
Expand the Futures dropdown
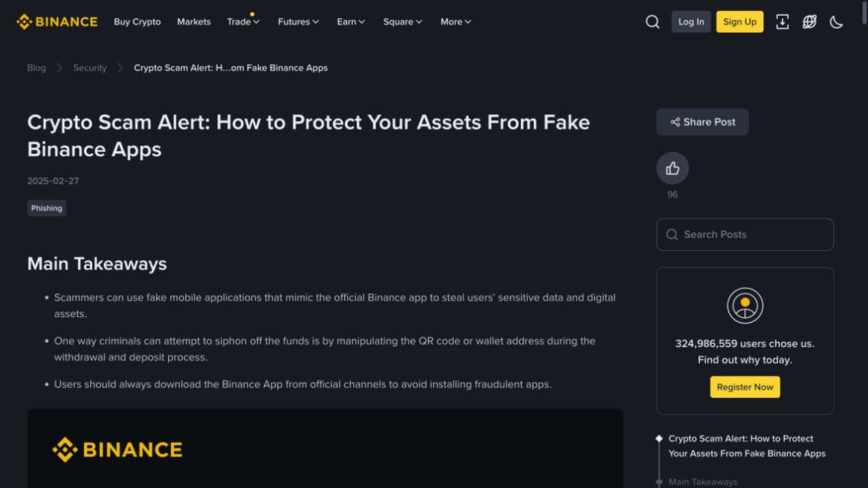click(299, 22)
